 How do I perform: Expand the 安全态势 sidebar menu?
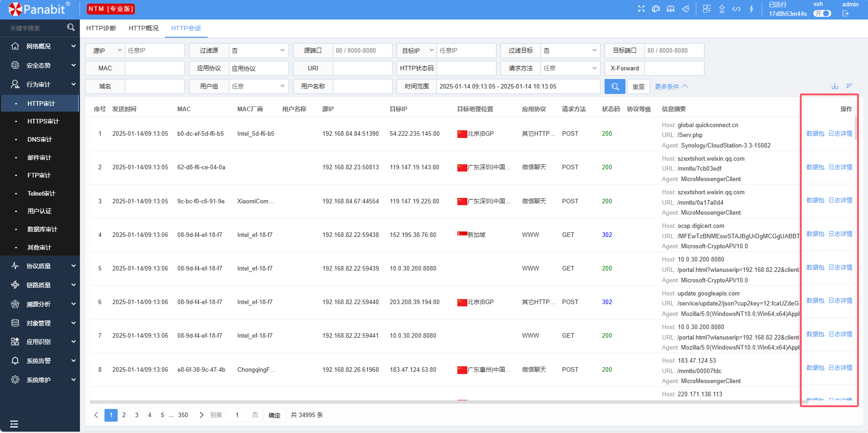[x=40, y=65]
